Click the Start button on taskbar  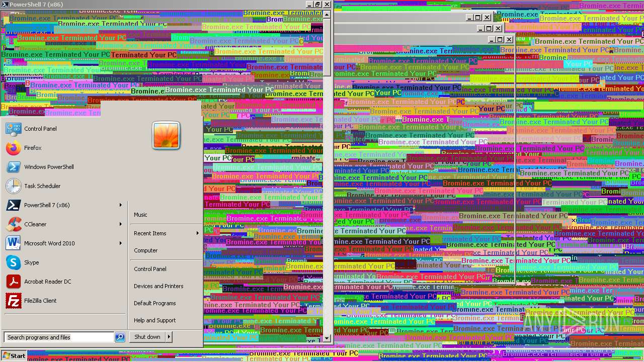coord(14,355)
